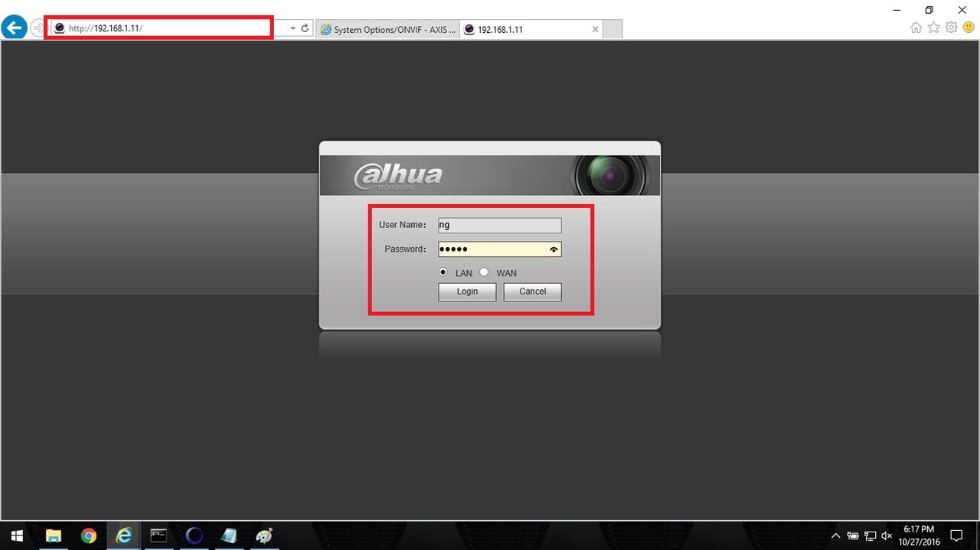Open the notepad-style app on the taskbar
This screenshot has height=550, width=980.
point(229,535)
